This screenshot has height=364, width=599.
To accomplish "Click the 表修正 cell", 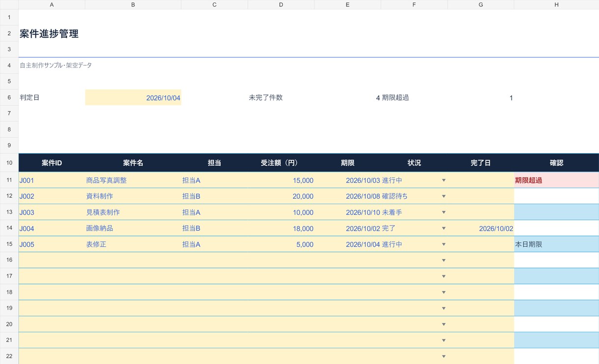I will pyautogui.click(x=133, y=244).
